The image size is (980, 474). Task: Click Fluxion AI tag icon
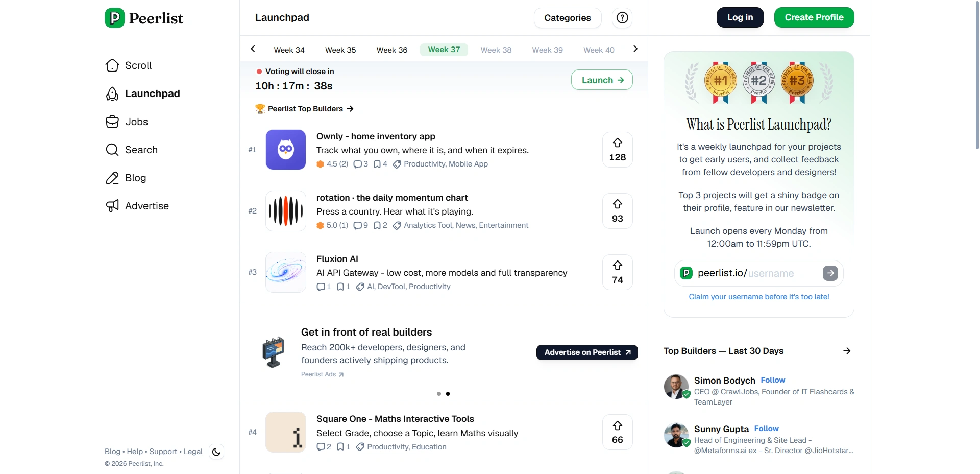pyautogui.click(x=360, y=287)
